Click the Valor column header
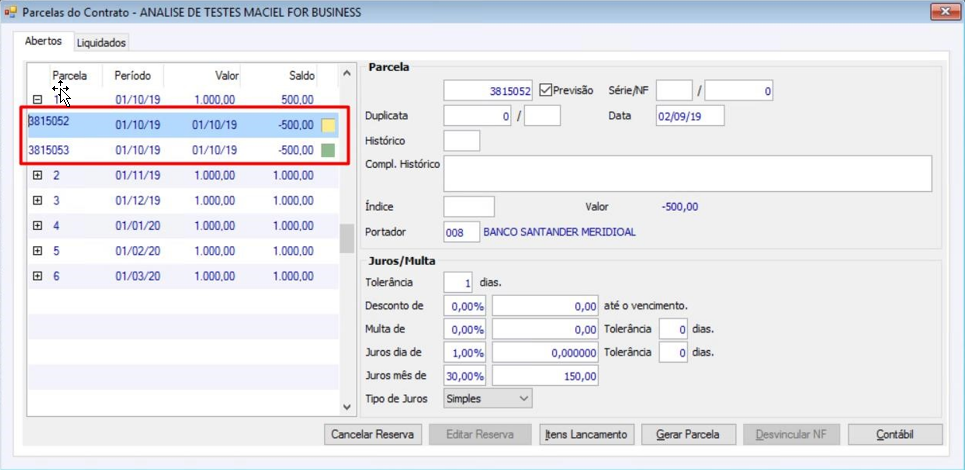 click(x=226, y=76)
